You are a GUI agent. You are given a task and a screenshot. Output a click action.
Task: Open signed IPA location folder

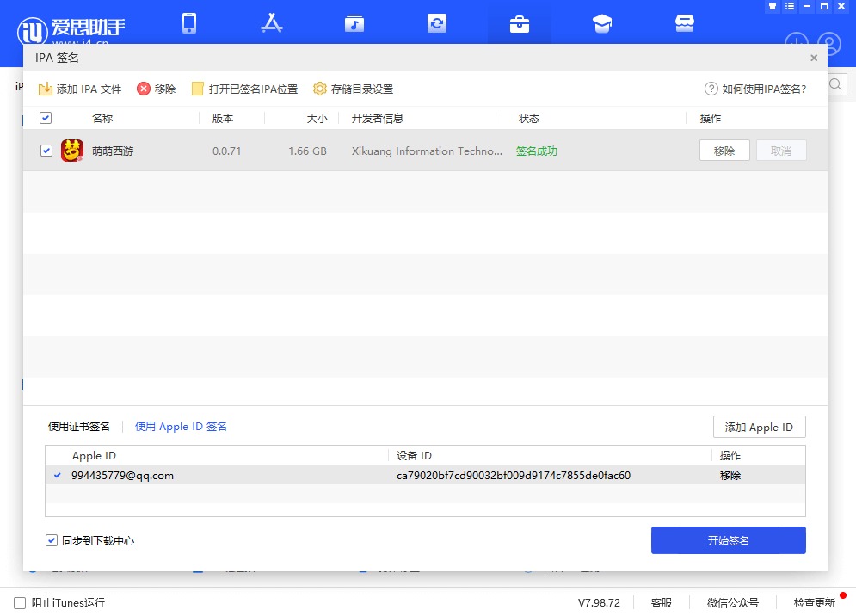(x=244, y=89)
